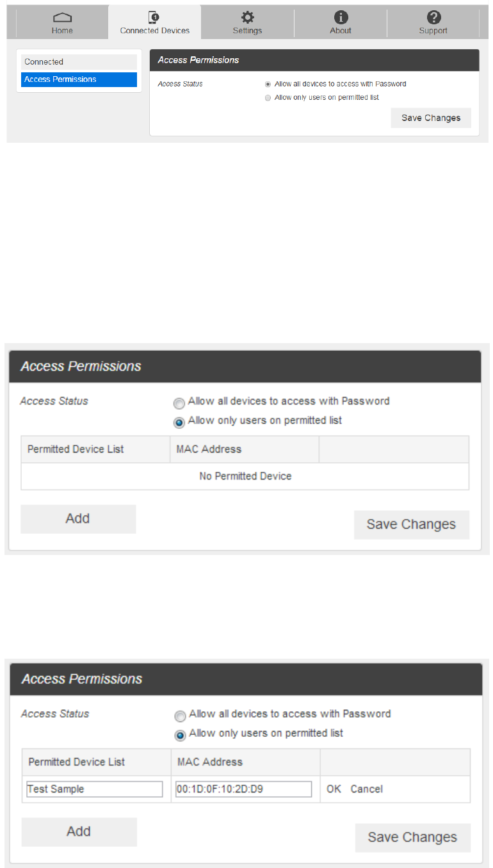
Task: Click Save Changes beside the Test Sample entry
Action: pyautogui.click(x=412, y=837)
